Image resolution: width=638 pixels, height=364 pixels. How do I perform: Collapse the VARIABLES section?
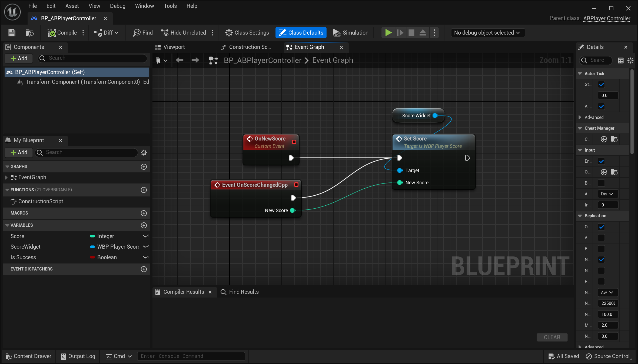click(7, 225)
